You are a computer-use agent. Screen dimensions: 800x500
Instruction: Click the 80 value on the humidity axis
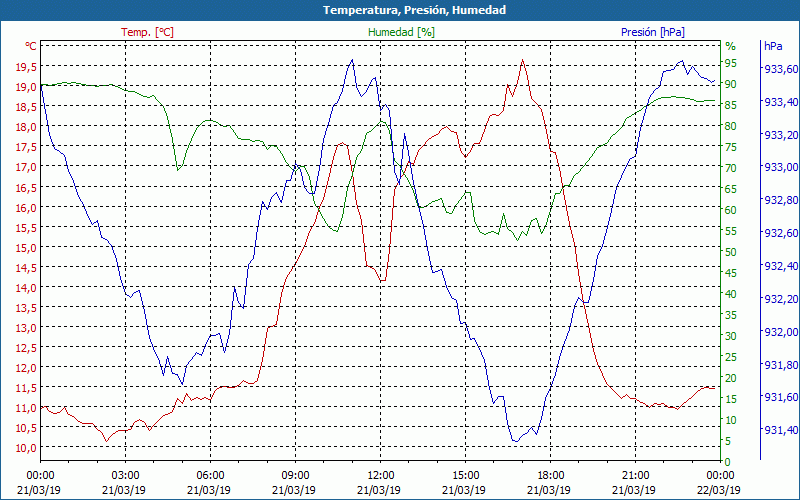click(731, 126)
